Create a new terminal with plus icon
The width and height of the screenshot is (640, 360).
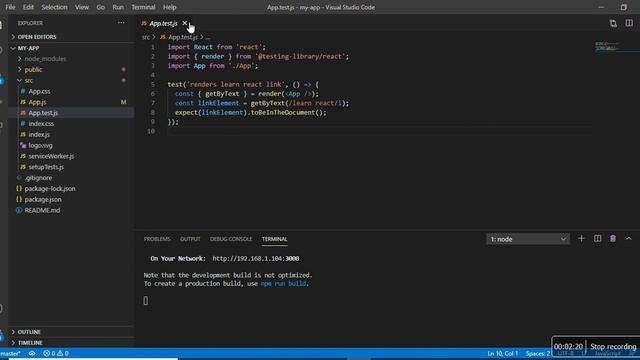pyautogui.click(x=581, y=238)
